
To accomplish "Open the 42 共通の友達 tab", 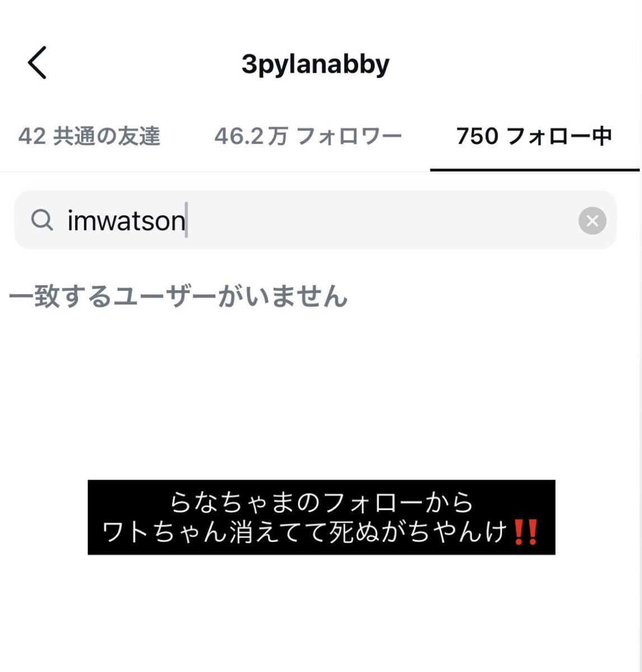I will click(x=90, y=136).
